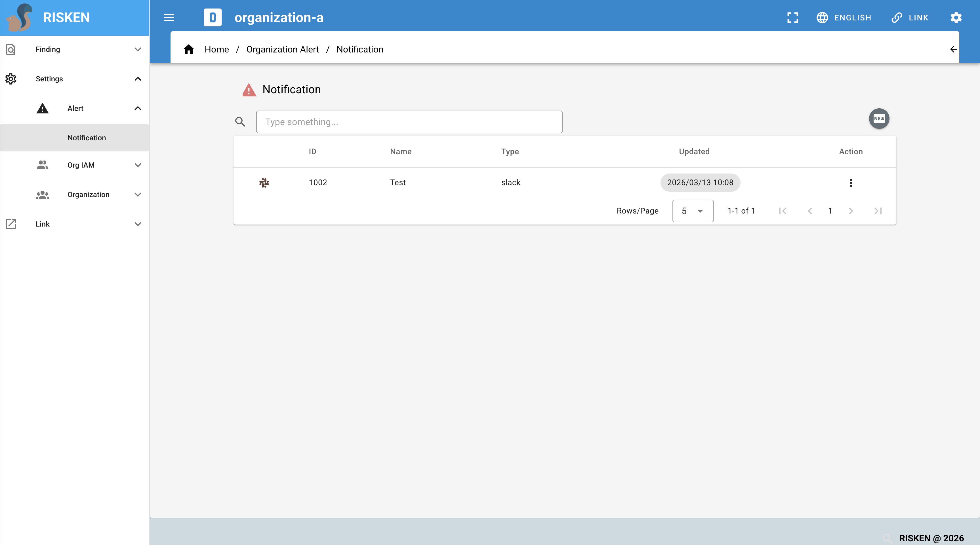This screenshot has width=980, height=545.
Task: Click the Type something search field
Action: pos(409,122)
